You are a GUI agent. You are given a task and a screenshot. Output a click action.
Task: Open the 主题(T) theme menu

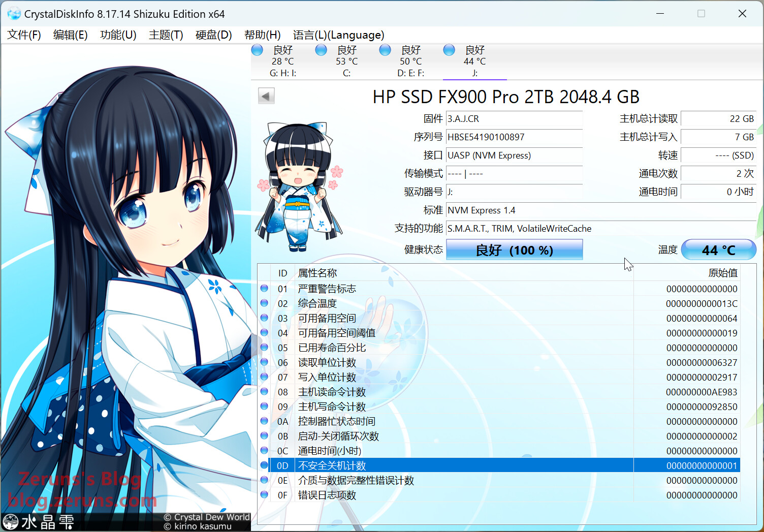pyautogui.click(x=166, y=35)
